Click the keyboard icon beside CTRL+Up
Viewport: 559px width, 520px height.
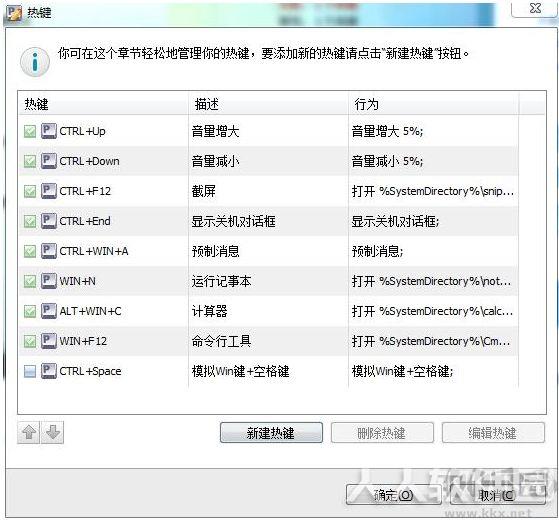coord(49,131)
